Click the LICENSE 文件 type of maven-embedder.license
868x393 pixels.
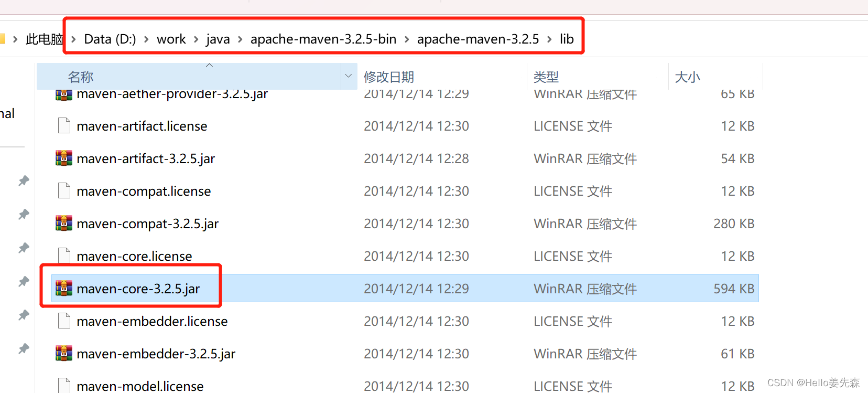[x=573, y=321]
